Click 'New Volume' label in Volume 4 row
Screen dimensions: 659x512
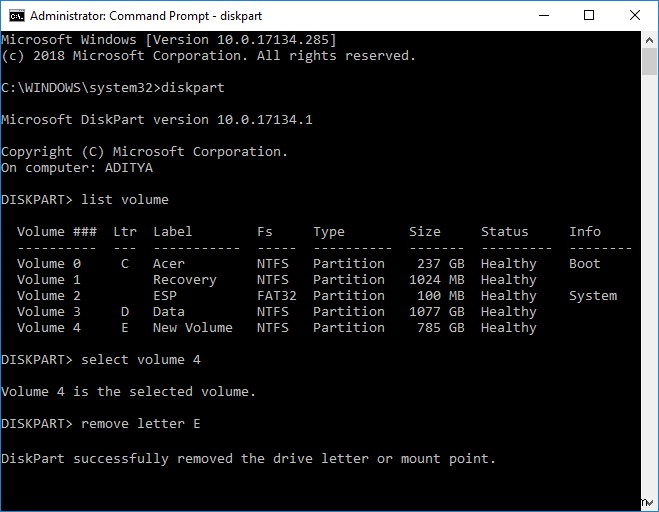click(x=192, y=328)
